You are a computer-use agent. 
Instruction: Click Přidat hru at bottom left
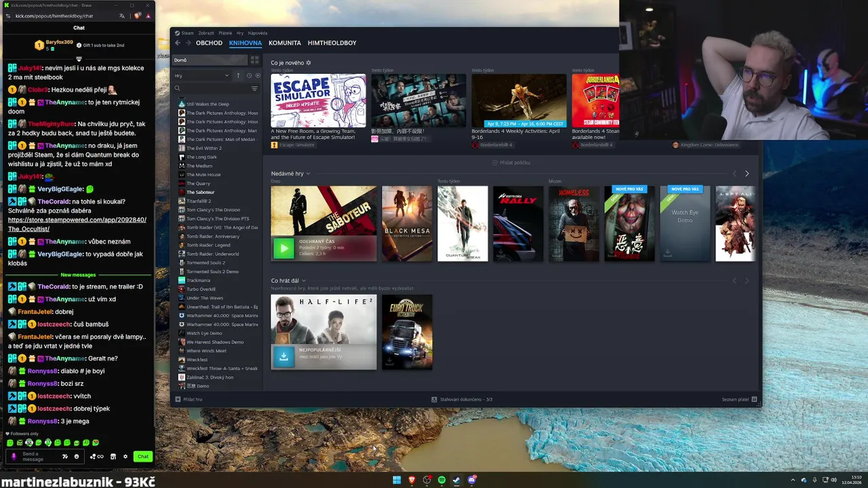[x=189, y=399]
